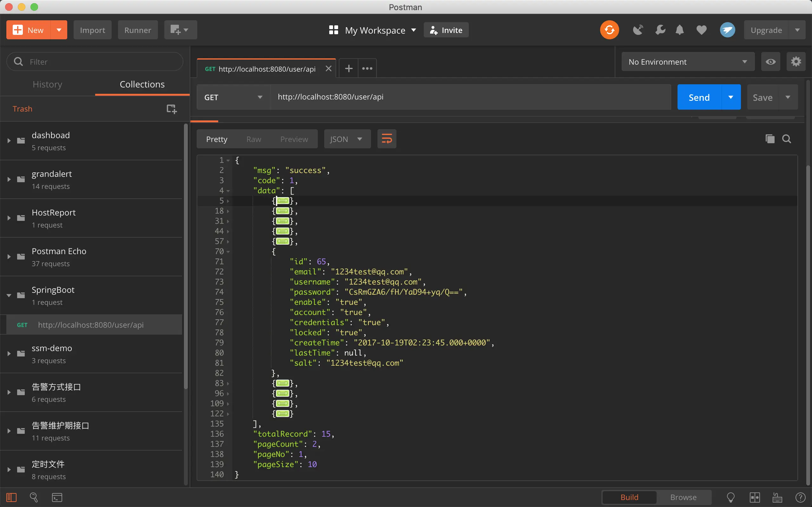Click the request URL input field
Screen dimensions: 812x507
point(470,97)
